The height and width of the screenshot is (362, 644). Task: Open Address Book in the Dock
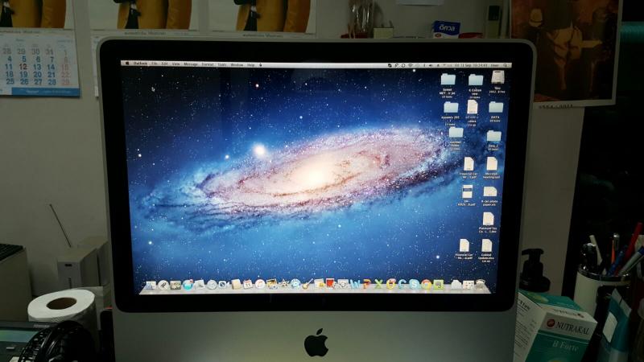(x=236, y=285)
